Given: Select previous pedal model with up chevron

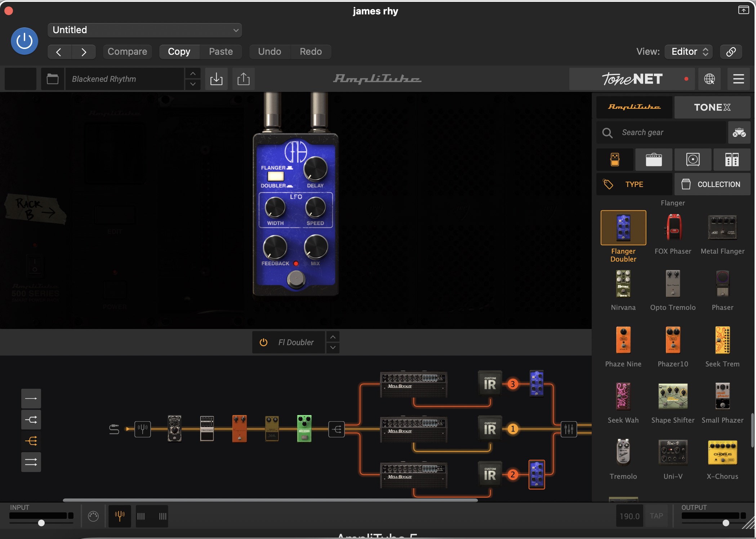Looking at the screenshot, I should coord(333,337).
